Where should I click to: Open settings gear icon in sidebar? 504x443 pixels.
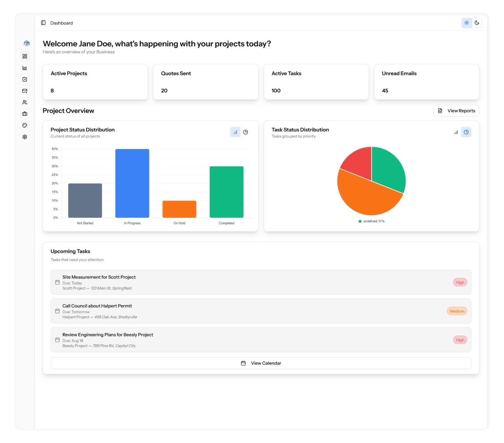click(x=25, y=137)
